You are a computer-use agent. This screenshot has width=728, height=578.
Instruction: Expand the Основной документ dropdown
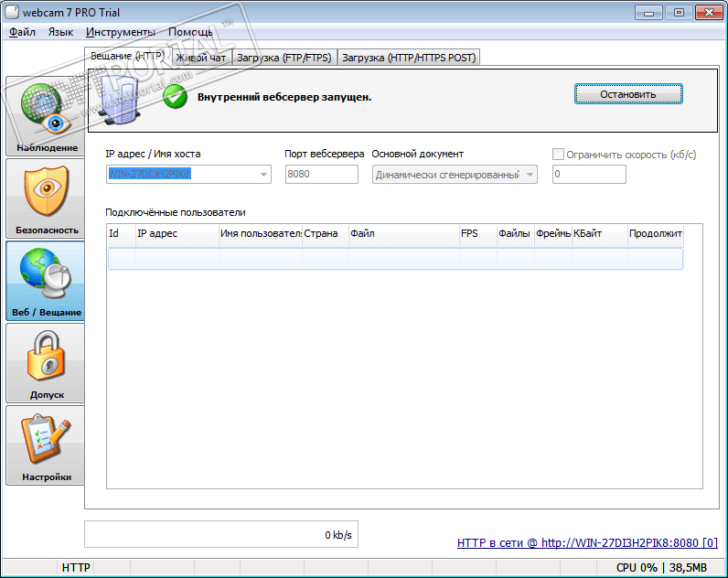530,175
